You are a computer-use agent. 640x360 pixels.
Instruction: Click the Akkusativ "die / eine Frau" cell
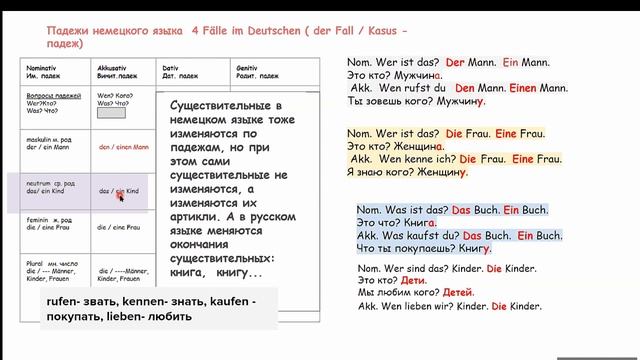(123, 232)
